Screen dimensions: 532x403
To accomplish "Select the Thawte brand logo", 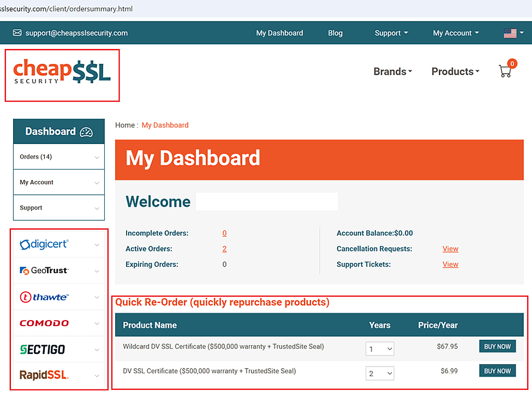I will 44,297.
